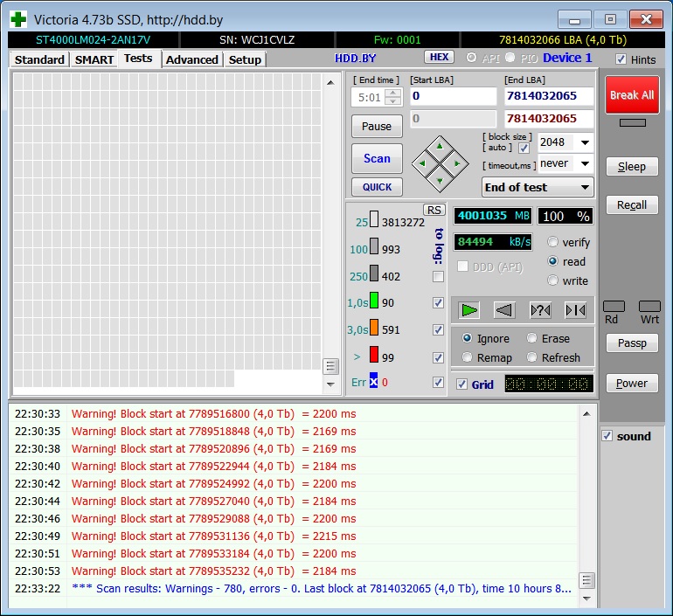This screenshot has width=673, height=616.
Task: Open the Setup tab
Action: pyautogui.click(x=245, y=59)
